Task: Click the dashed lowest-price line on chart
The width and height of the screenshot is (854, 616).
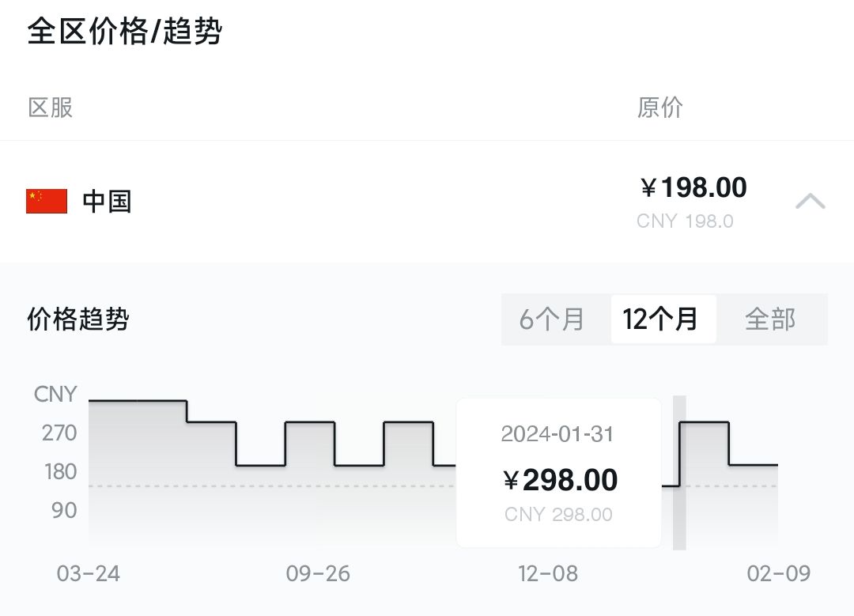Action: click(x=272, y=486)
